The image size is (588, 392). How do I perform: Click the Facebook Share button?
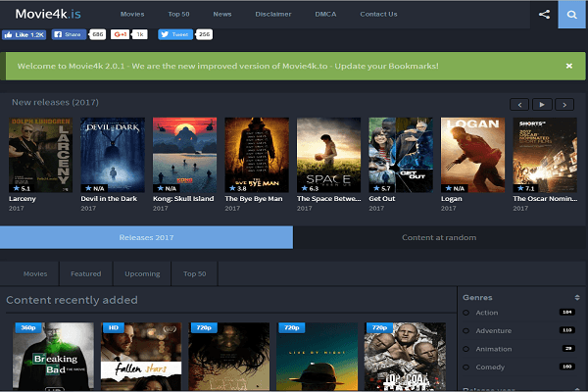69,34
